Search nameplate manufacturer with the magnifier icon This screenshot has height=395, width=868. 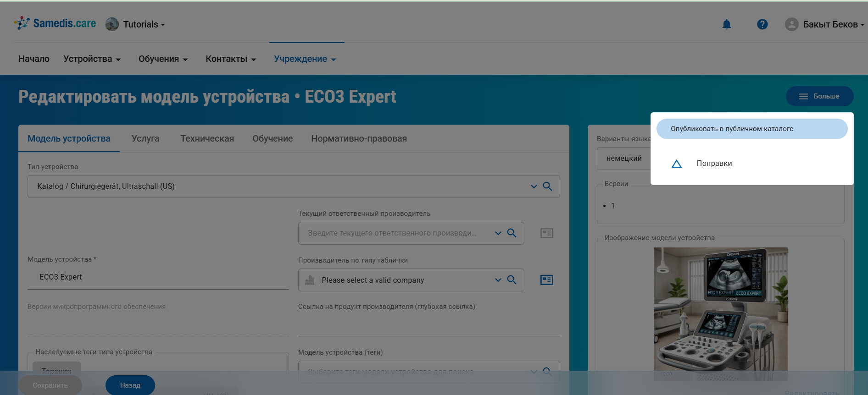click(512, 280)
